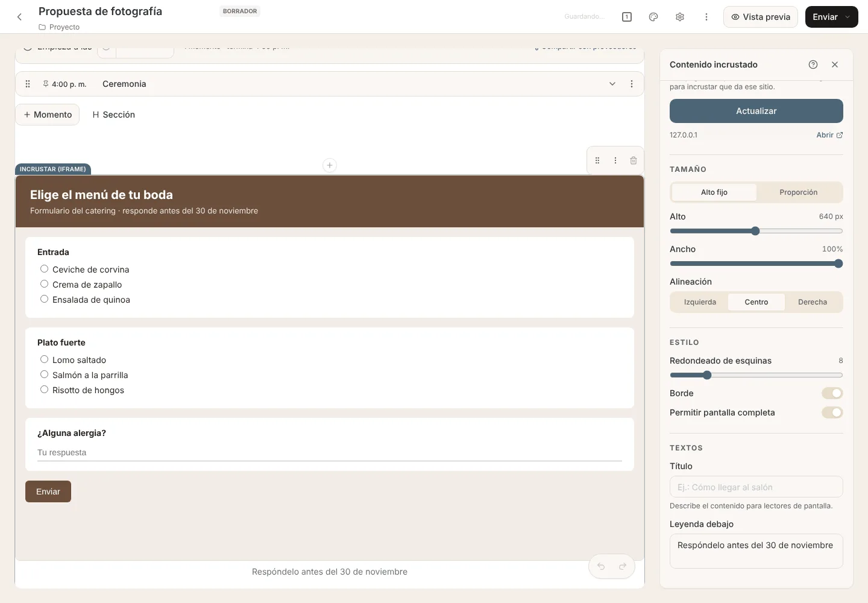Open the theme palette icon
The height and width of the screenshot is (603, 868).
[653, 17]
